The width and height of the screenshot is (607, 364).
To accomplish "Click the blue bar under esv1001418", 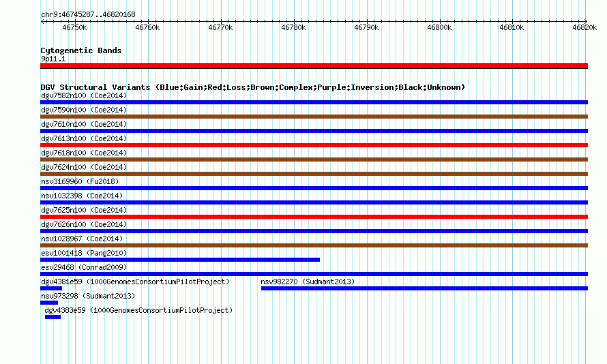I will coord(180,260).
